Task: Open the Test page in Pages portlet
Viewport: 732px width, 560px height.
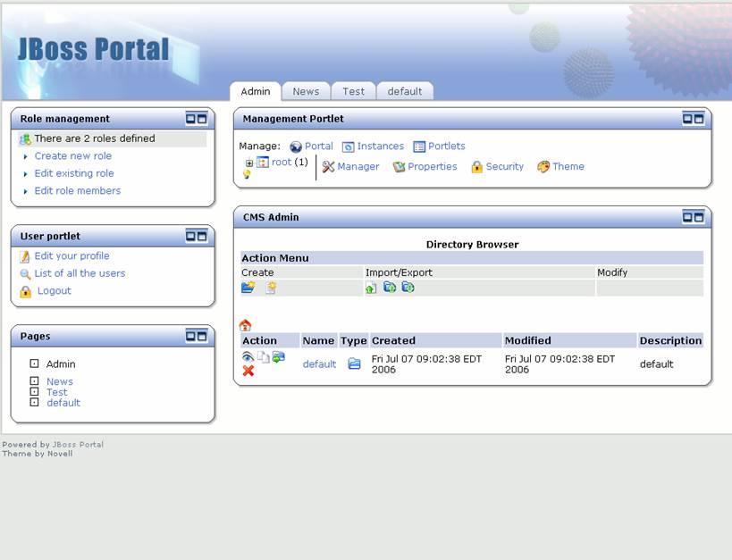Action: [x=57, y=392]
